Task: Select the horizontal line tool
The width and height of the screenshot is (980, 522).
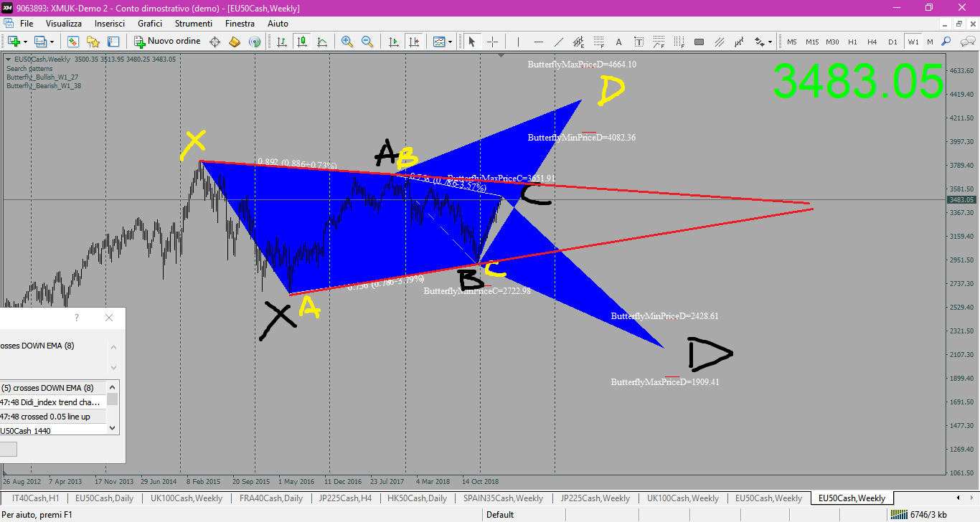Action: (x=538, y=42)
